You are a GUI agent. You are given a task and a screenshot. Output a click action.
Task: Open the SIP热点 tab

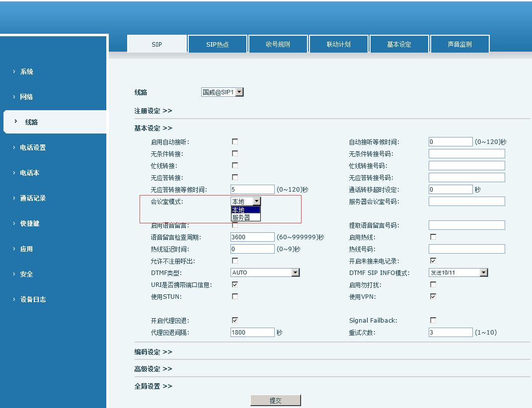click(217, 44)
